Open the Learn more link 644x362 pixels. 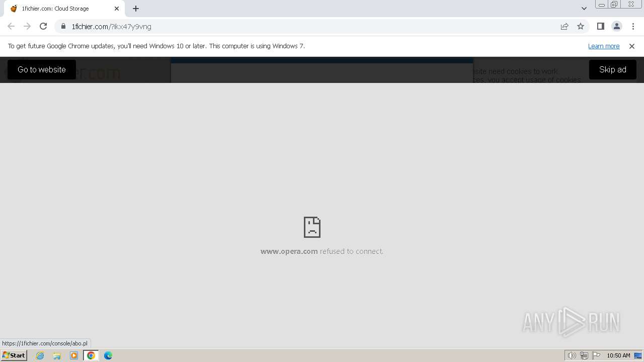click(604, 46)
